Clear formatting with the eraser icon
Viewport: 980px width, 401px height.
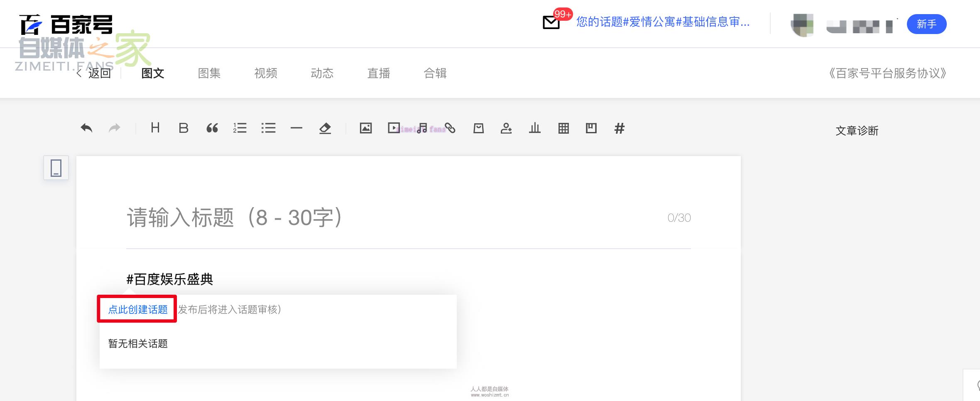(x=325, y=128)
